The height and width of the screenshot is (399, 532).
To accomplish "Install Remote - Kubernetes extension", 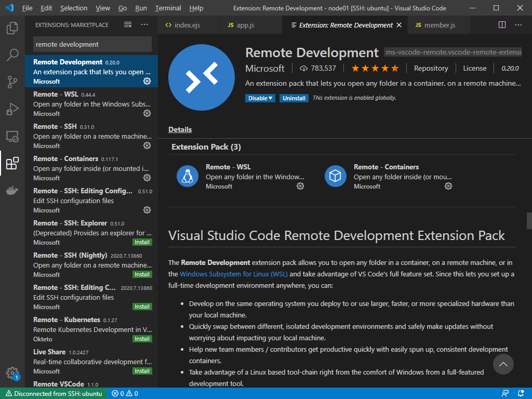I will pos(142,339).
